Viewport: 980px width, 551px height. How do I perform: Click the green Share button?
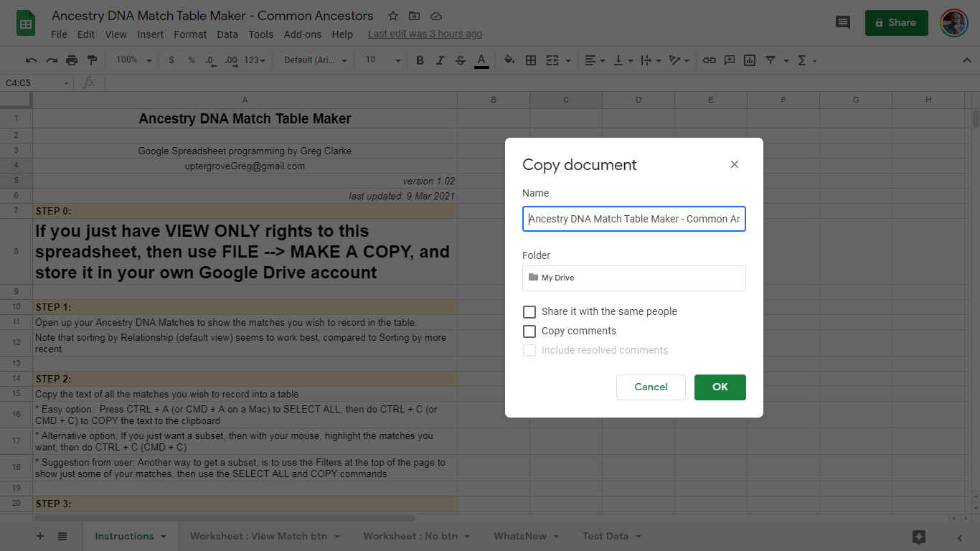coord(897,23)
